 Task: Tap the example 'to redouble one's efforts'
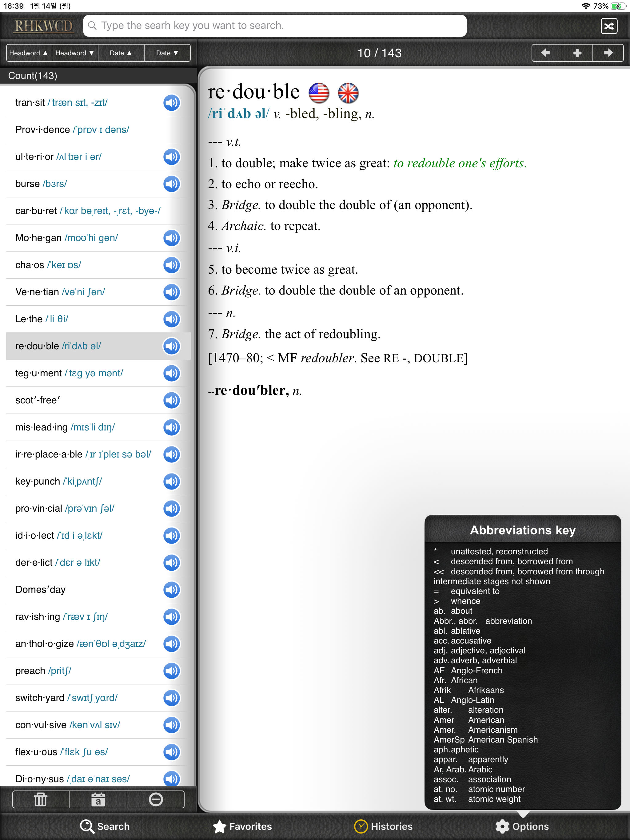[x=459, y=163]
